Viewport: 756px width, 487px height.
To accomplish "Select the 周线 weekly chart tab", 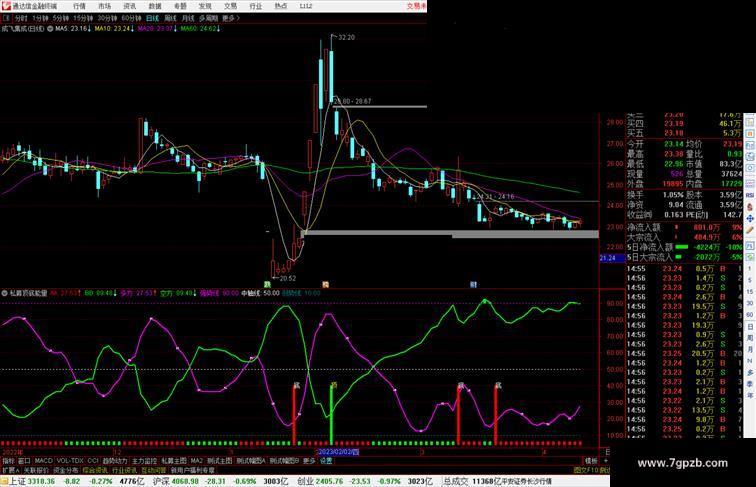I will (x=170, y=18).
